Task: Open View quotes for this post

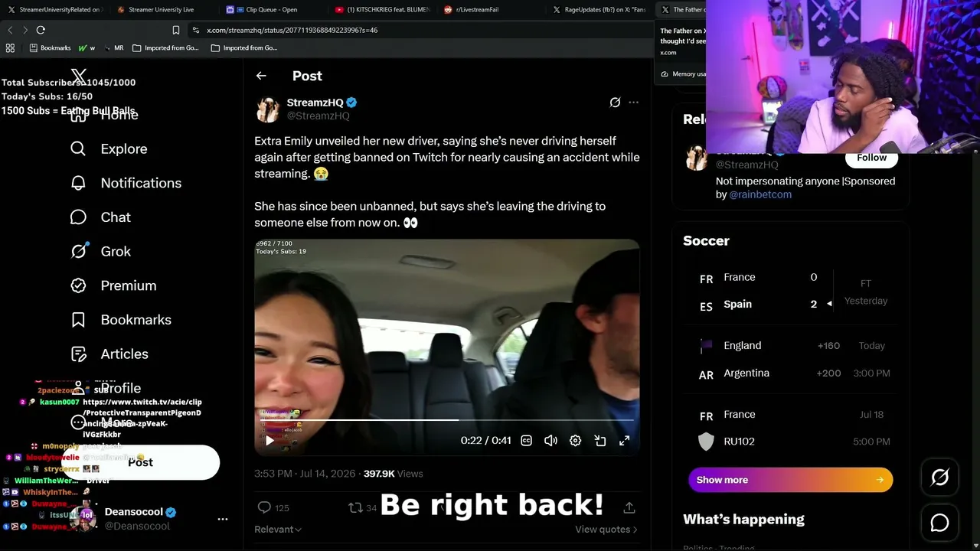Action: click(x=606, y=530)
